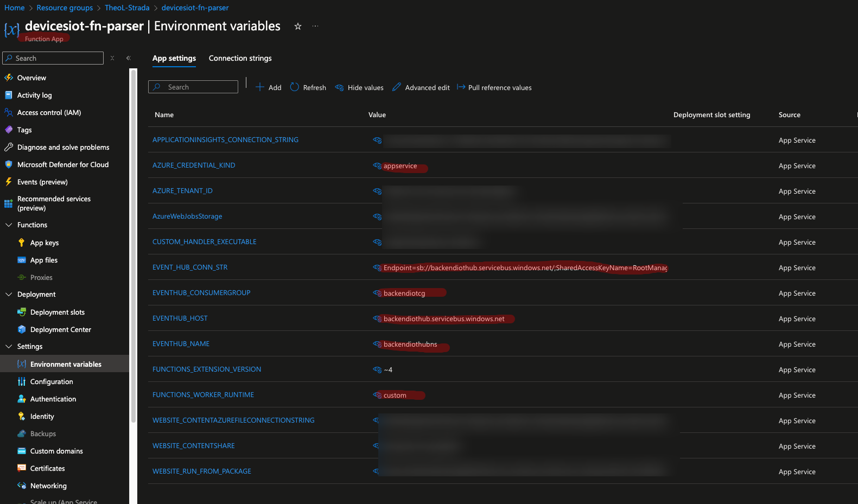Toggle visibility of AzureWebJobsStorage value

[x=377, y=216]
